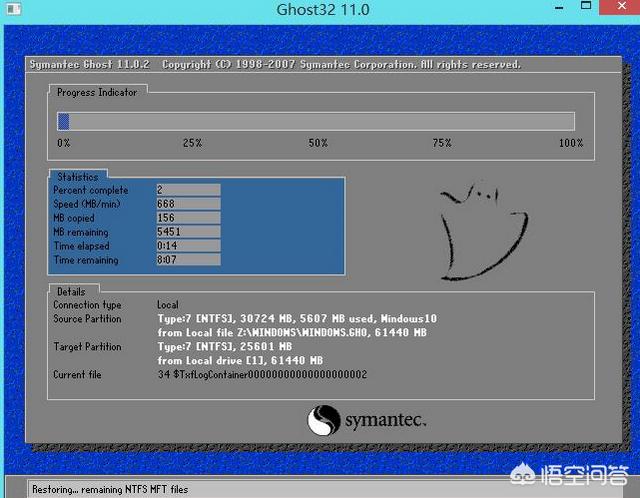640x498 pixels.
Task: Click the Target Partition label in Details
Action: click(x=87, y=347)
